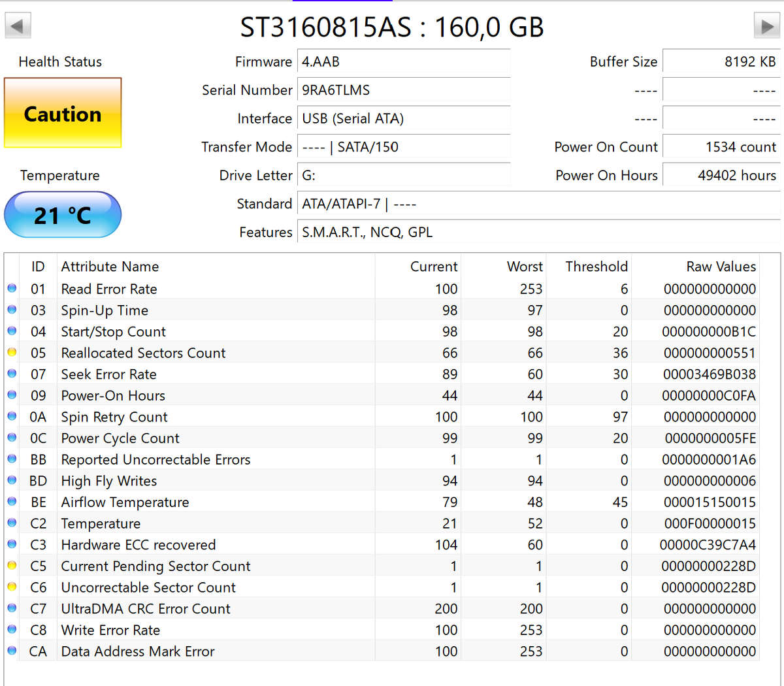Click the blue indicator beside Seek Error Rate
Image resolution: width=784 pixels, height=686 pixels.
[12, 374]
